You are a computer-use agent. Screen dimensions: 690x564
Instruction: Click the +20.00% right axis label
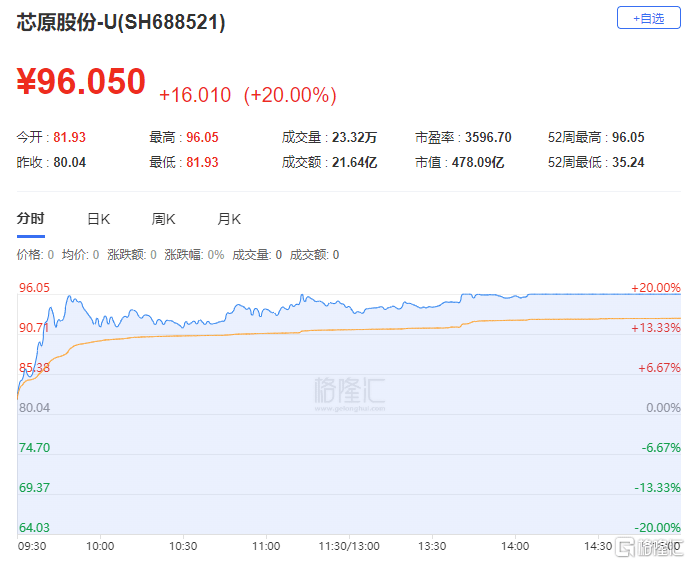coord(656,288)
